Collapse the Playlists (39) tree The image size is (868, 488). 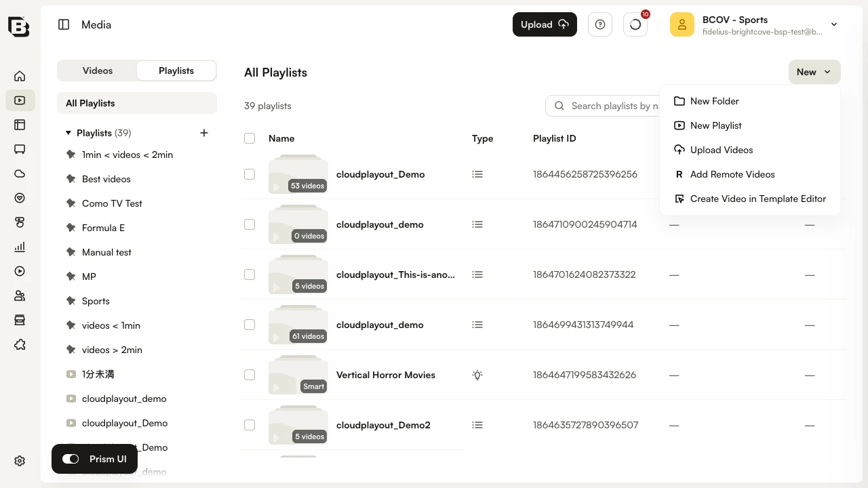click(68, 133)
